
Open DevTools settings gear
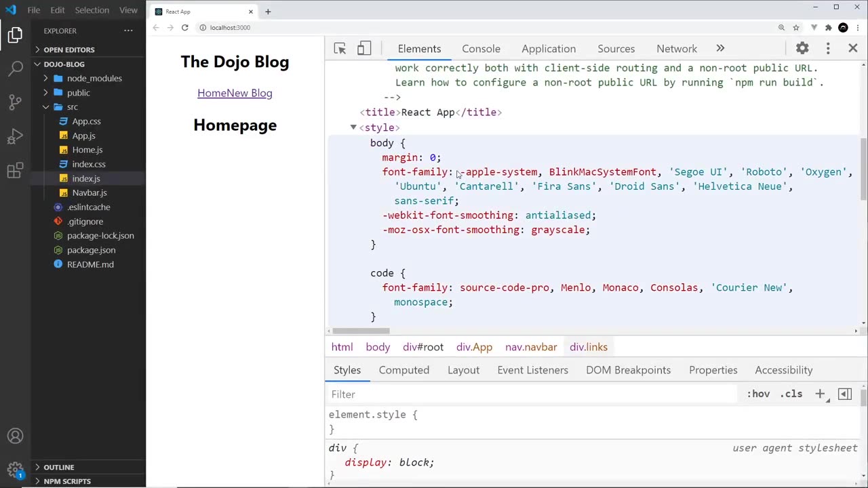(802, 48)
